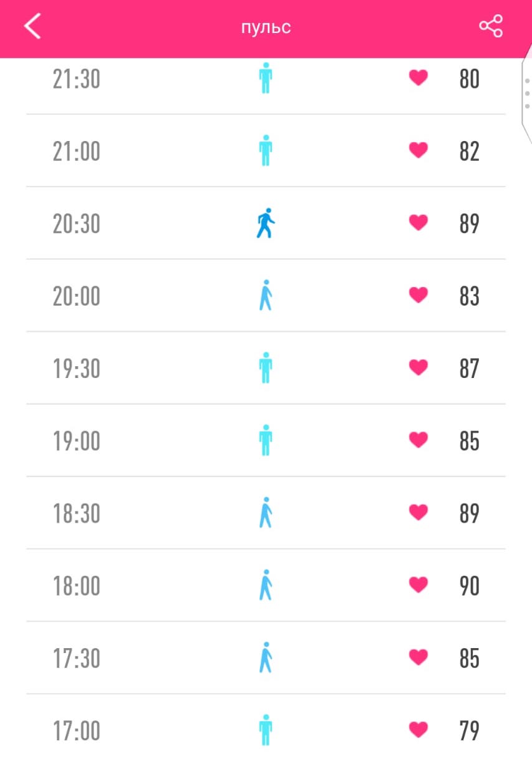This screenshot has height=761, width=532.
Task: Select the standing icon at 17:00
Action: click(x=266, y=730)
